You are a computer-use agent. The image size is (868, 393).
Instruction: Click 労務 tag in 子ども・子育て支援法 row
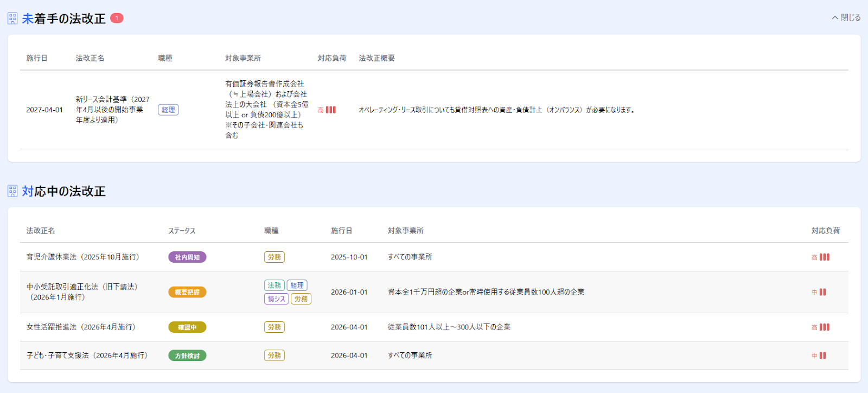275,356
